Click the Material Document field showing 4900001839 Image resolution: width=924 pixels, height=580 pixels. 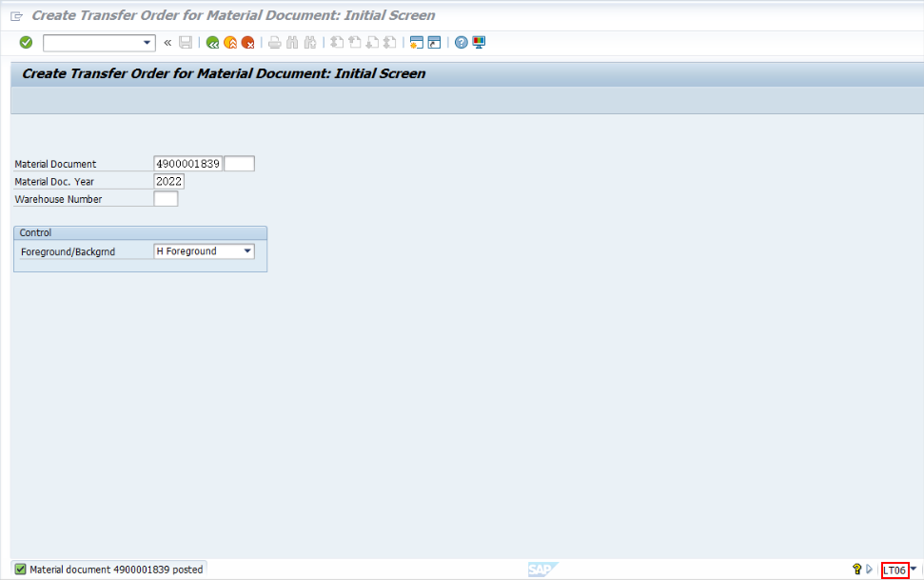189,163
